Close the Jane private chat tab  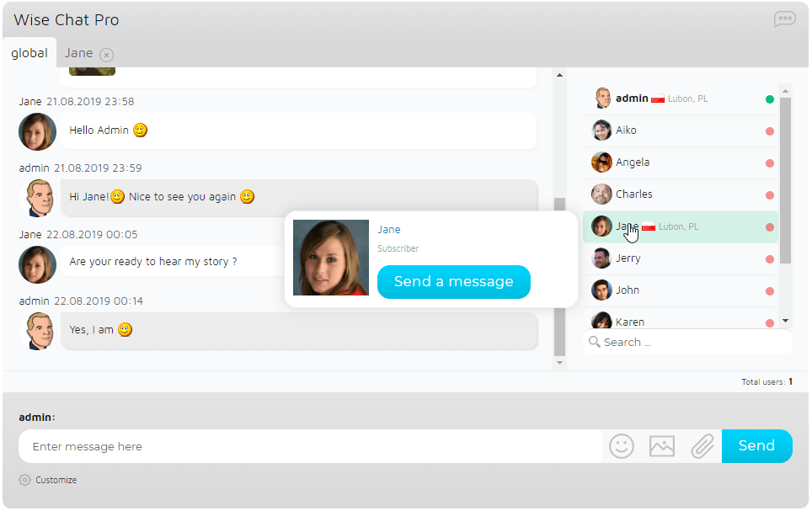tap(107, 55)
